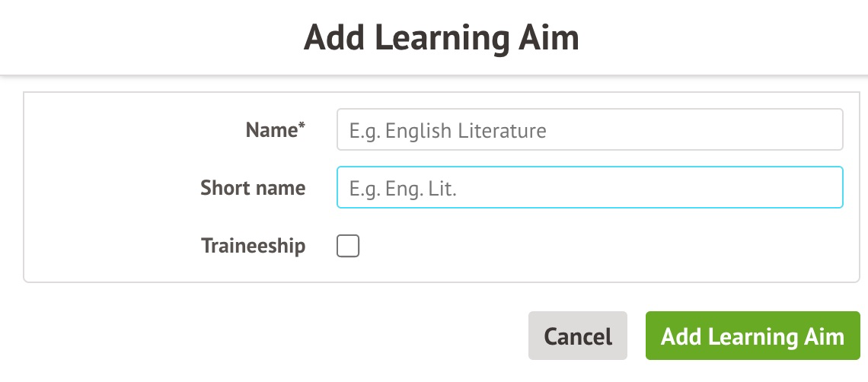
Task: Select the field with placeholder Eng. Lit.
Action: pyautogui.click(x=589, y=188)
